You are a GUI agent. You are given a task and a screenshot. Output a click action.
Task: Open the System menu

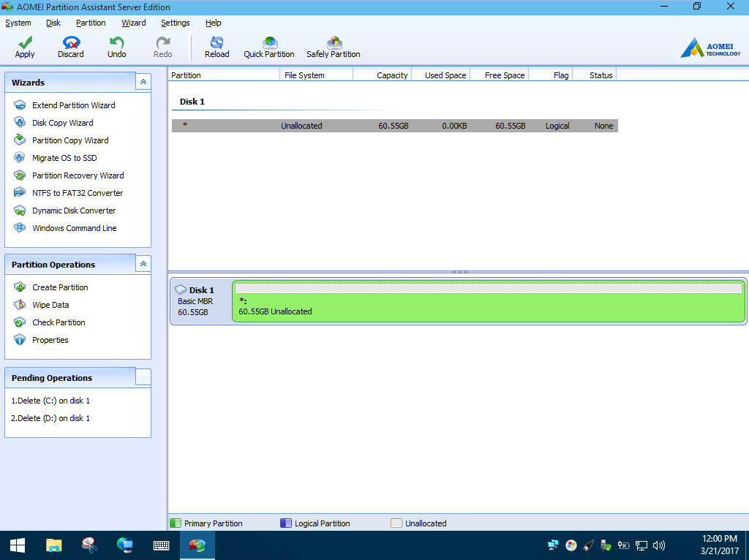point(18,23)
